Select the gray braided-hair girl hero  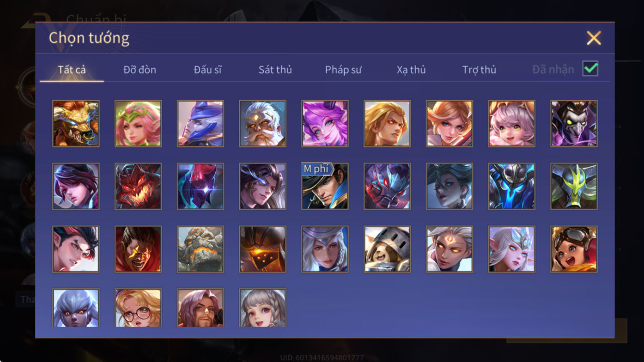coord(262,308)
